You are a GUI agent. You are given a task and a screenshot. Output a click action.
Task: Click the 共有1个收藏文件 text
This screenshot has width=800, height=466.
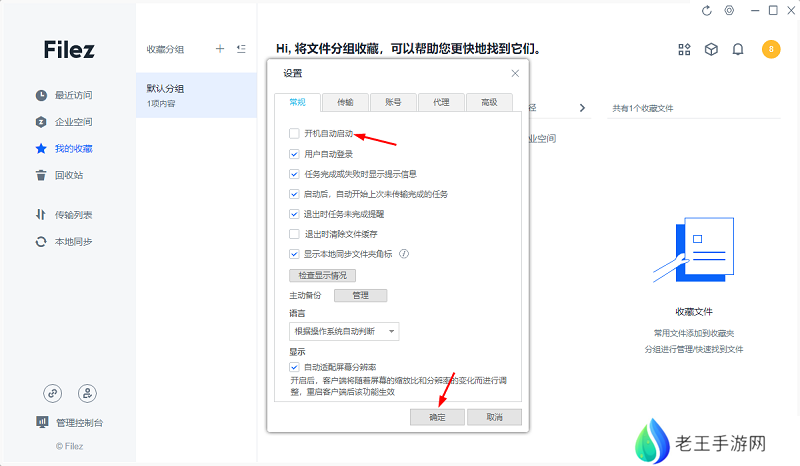643,108
